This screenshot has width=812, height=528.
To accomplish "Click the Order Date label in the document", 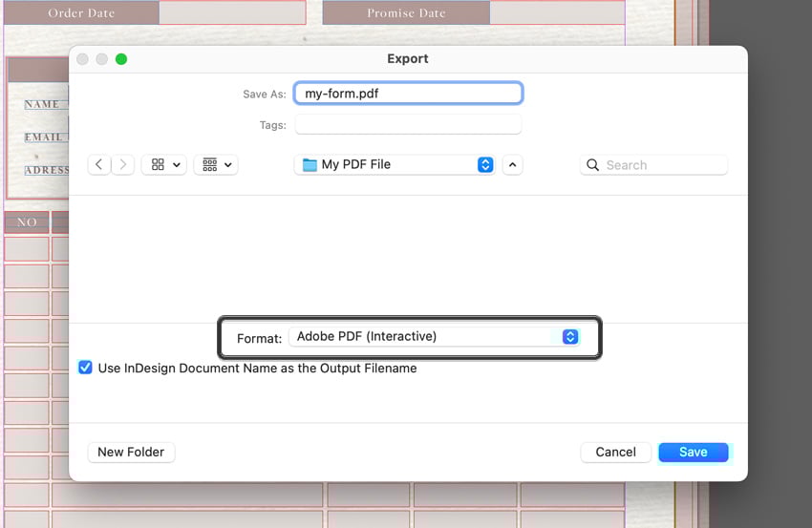I will point(81,13).
